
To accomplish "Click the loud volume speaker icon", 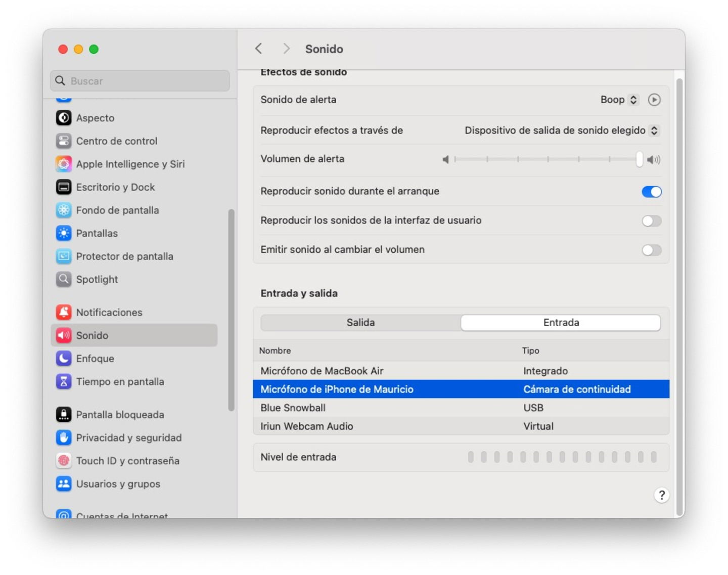I will 654,160.
